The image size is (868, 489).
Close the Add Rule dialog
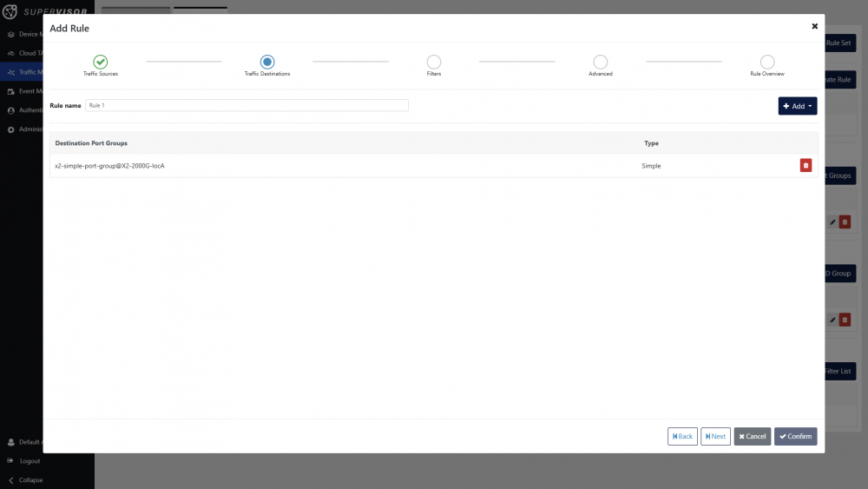(x=814, y=27)
